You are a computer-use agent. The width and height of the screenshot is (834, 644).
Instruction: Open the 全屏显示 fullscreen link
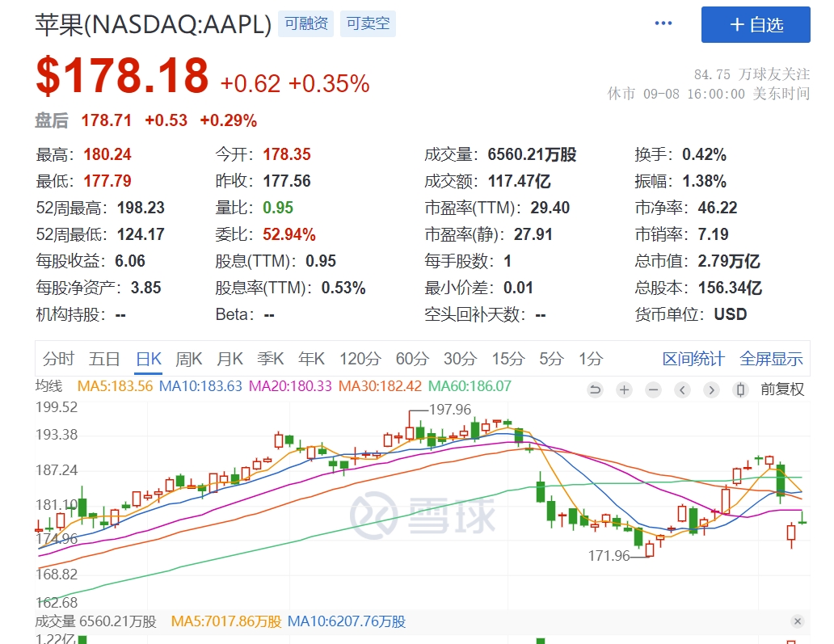click(771, 359)
